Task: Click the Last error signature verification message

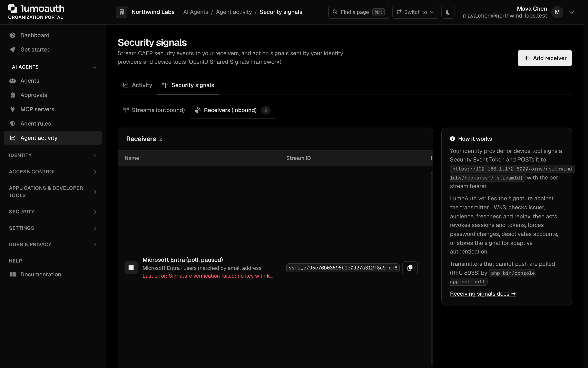Action: coord(207,276)
